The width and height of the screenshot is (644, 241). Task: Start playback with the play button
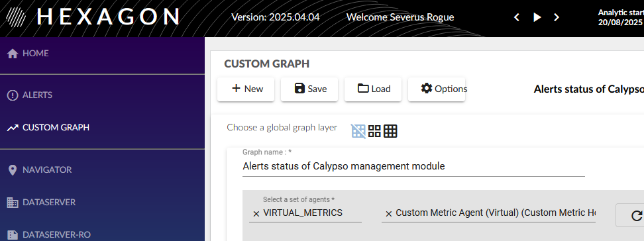coord(537,17)
